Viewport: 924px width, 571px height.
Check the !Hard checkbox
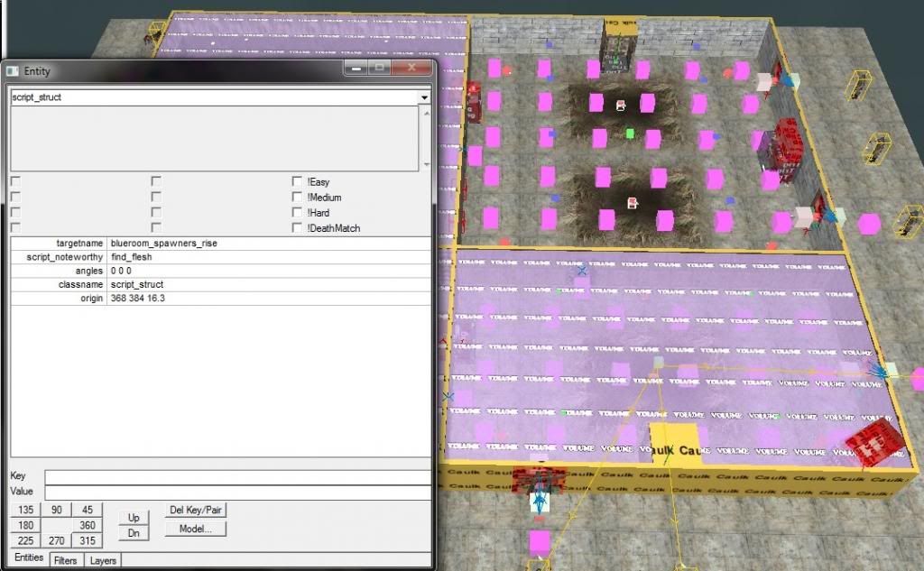point(297,212)
